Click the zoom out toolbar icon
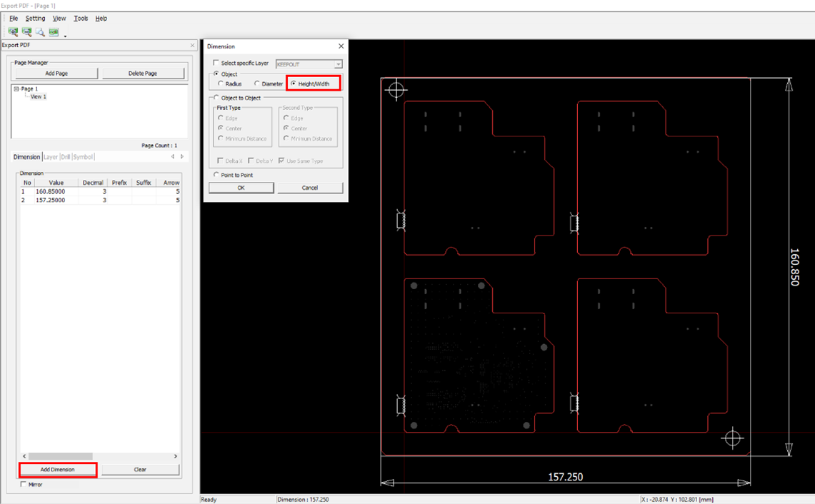The width and height of the screenshot is (815, 504). [26, 32]
